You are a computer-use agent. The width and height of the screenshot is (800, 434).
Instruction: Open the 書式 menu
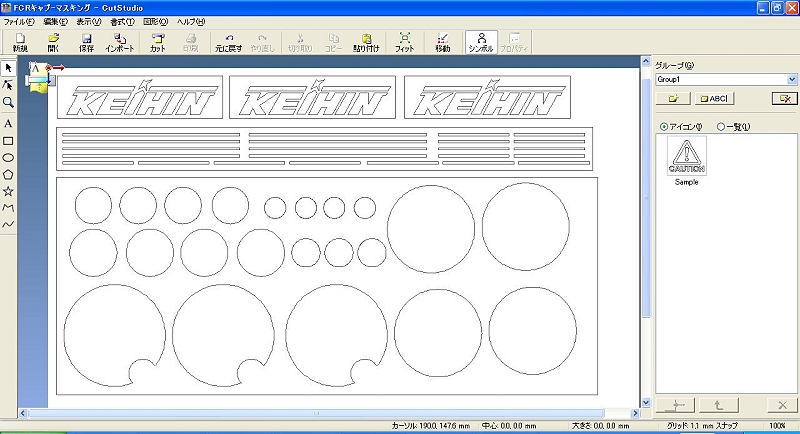122,22
